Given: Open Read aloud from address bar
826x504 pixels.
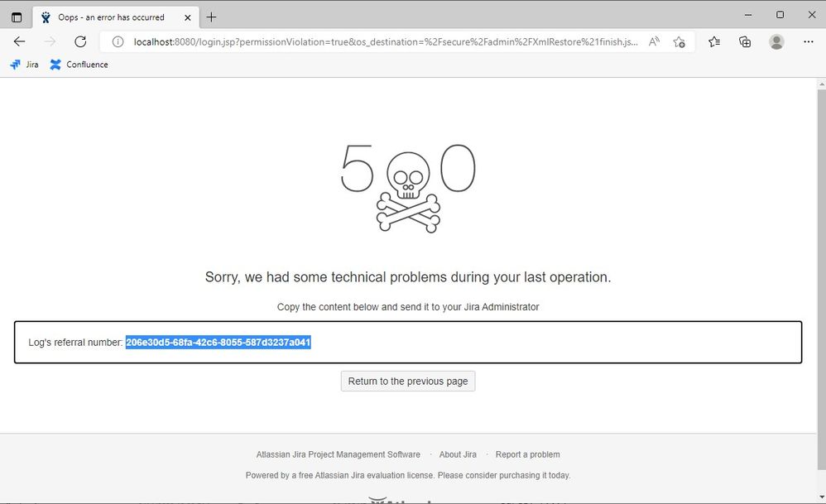Looking at the screenshot, I should click(x=654, y=41).
